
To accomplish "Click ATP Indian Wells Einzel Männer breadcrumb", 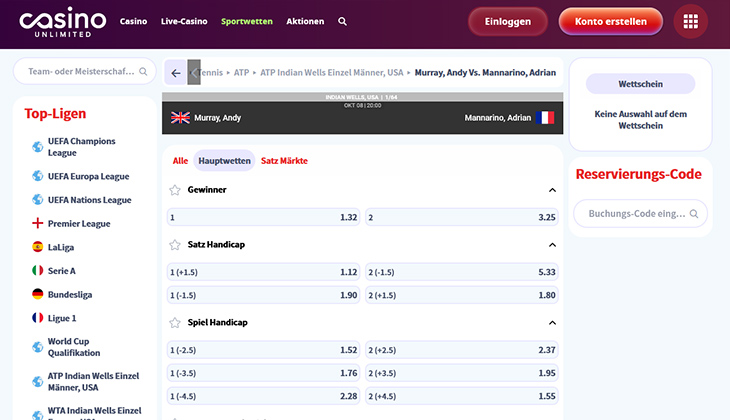I will click(x=331, y=73).
